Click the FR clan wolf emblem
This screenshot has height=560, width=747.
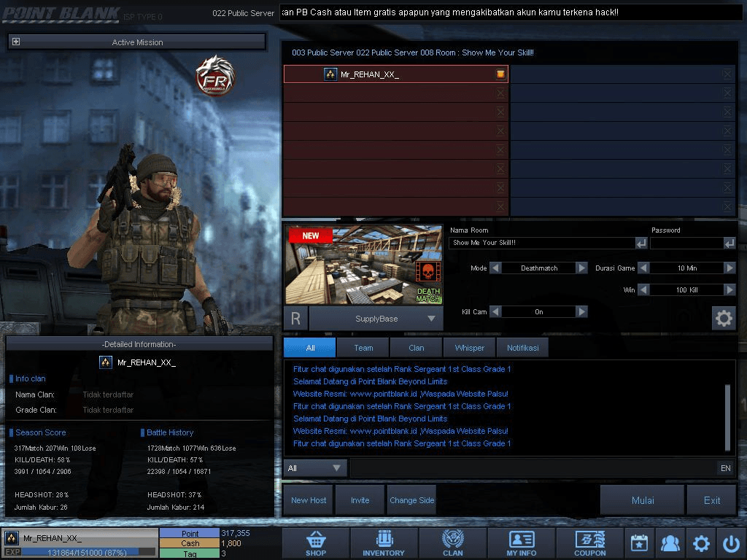(215, 76)
